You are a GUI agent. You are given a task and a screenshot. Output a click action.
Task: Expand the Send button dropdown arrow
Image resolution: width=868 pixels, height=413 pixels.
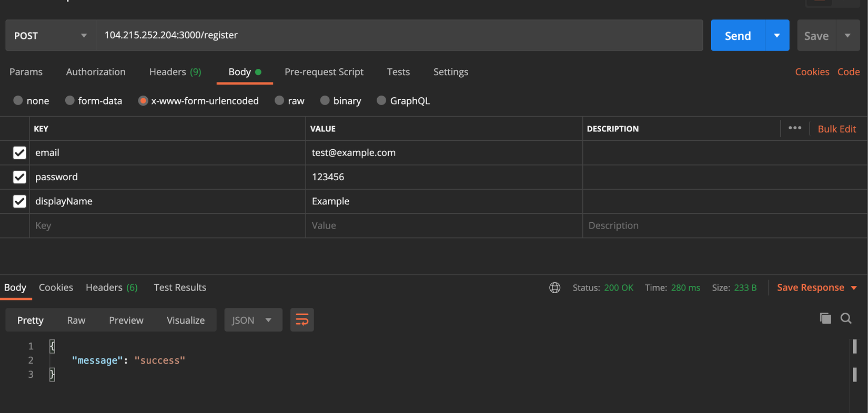coord(776,36)
